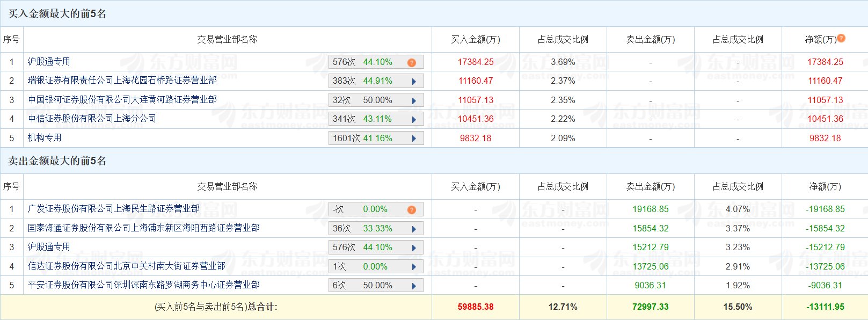Click orange question icon in 广发证券 row
This screenshot has height=320, width=868.
click(x=412, y=210)
